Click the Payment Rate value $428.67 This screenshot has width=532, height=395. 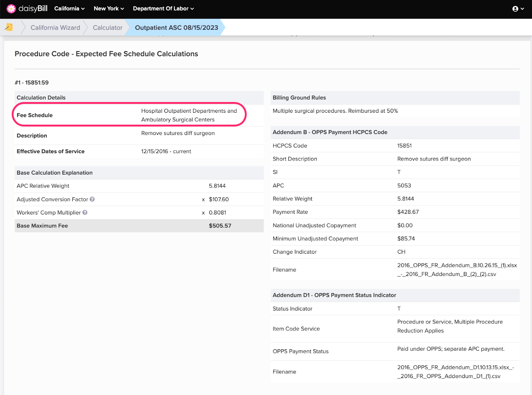(408, 212)
